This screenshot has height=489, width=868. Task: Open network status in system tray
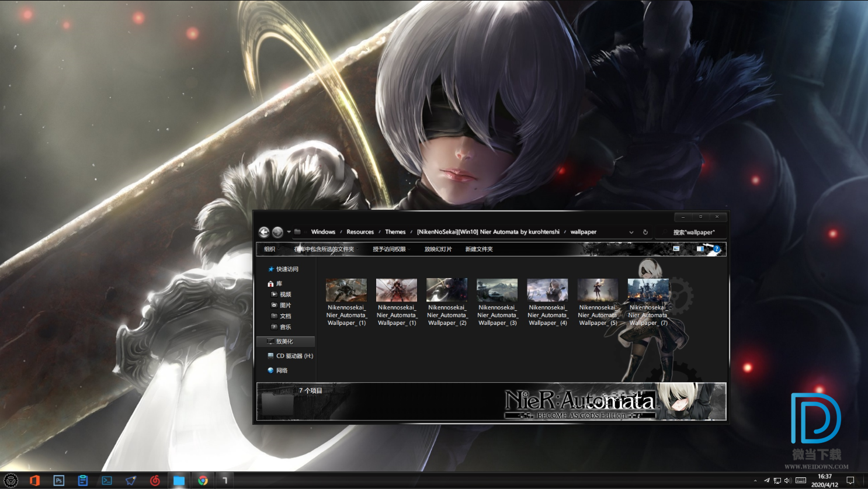click(777, 480)
